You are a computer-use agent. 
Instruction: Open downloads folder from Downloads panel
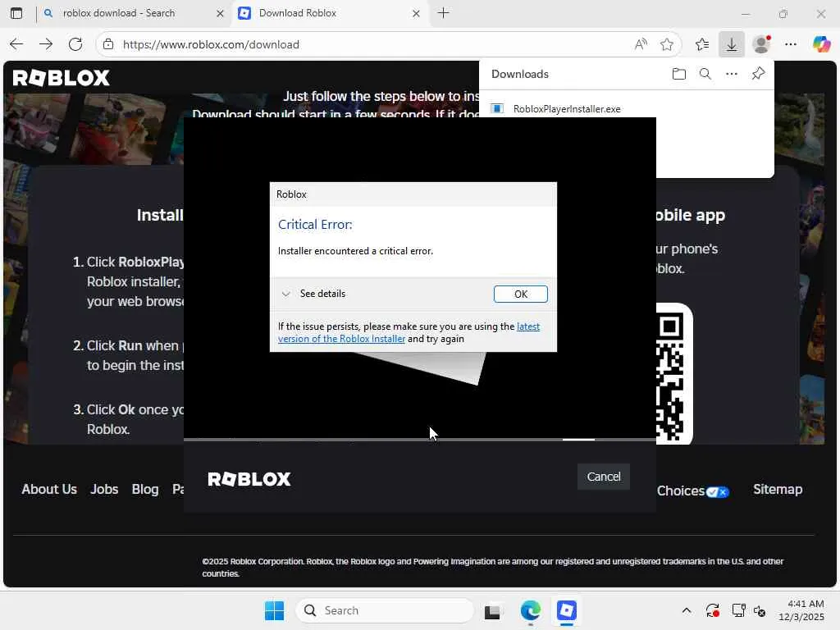pyautogui.click(x=678, y=74)
